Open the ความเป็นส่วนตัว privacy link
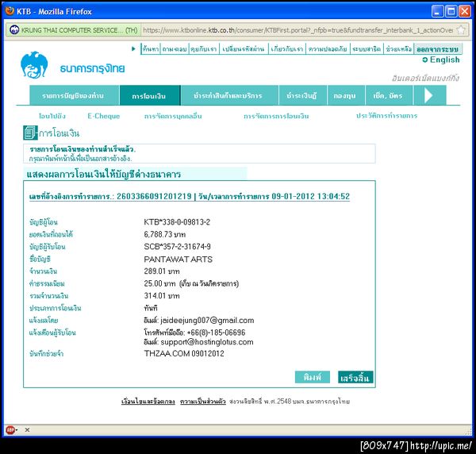Viewport: 476px width, 454px height. pyautogui.click(x=203, y=401)
